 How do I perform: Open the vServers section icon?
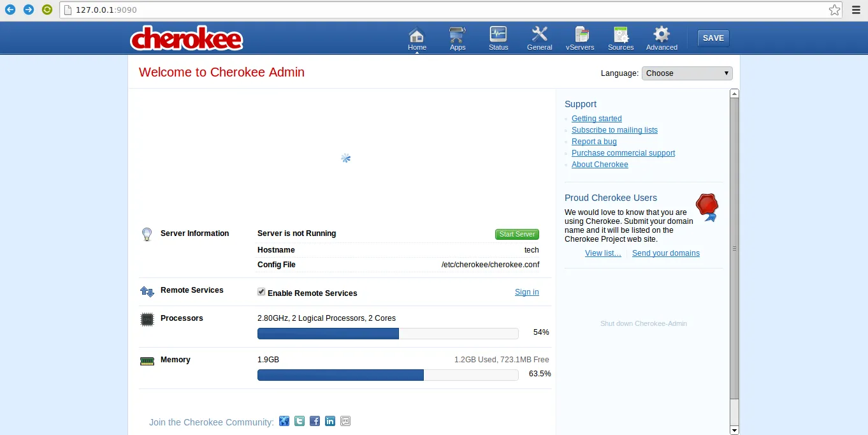[x=580, y=38]
